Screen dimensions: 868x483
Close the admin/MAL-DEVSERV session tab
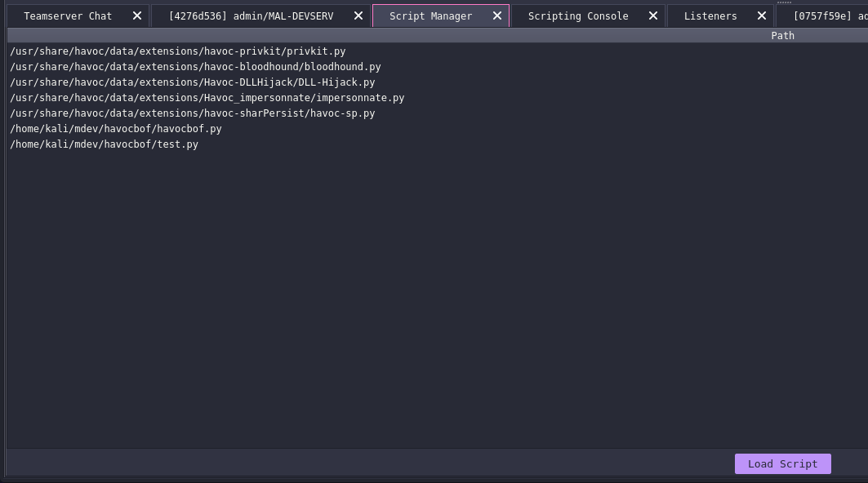[358, 16]
